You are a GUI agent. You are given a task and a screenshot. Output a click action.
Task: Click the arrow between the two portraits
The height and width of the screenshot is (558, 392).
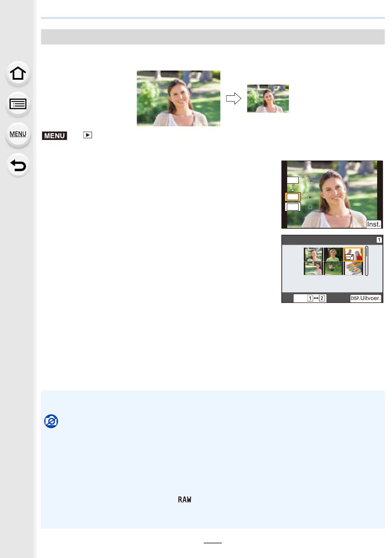click(234, 99)
